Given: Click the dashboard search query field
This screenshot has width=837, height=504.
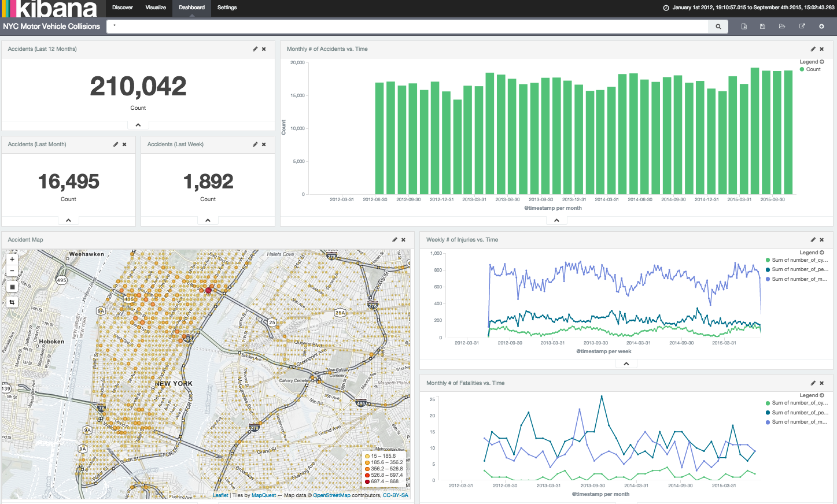Looking at the screenshot, I should (407, 27).
